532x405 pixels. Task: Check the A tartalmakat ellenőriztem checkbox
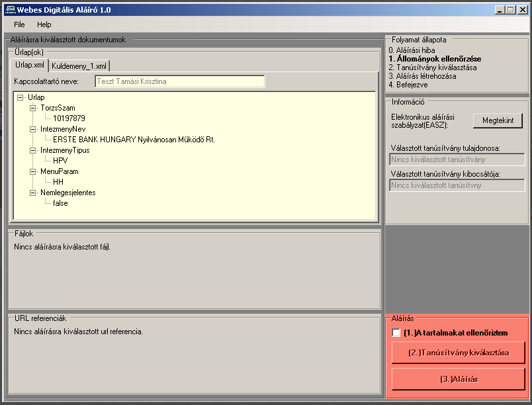[x=396, y=333]
